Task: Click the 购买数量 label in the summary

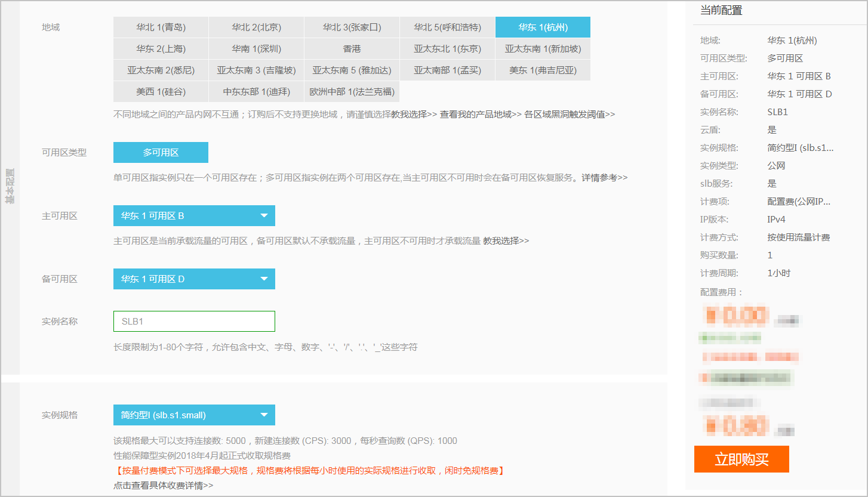Action: (x=719, y=255)
